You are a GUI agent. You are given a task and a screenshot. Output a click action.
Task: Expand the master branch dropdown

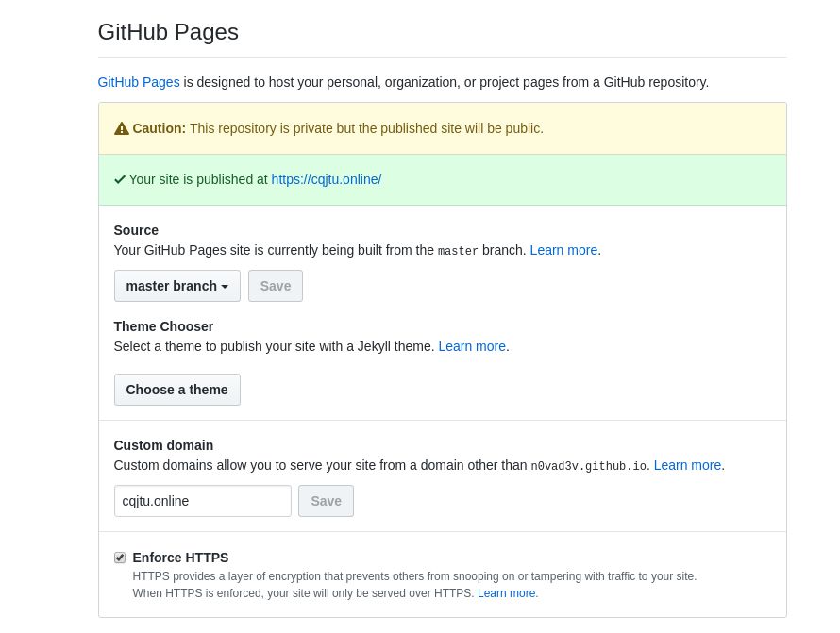[177, 286]
